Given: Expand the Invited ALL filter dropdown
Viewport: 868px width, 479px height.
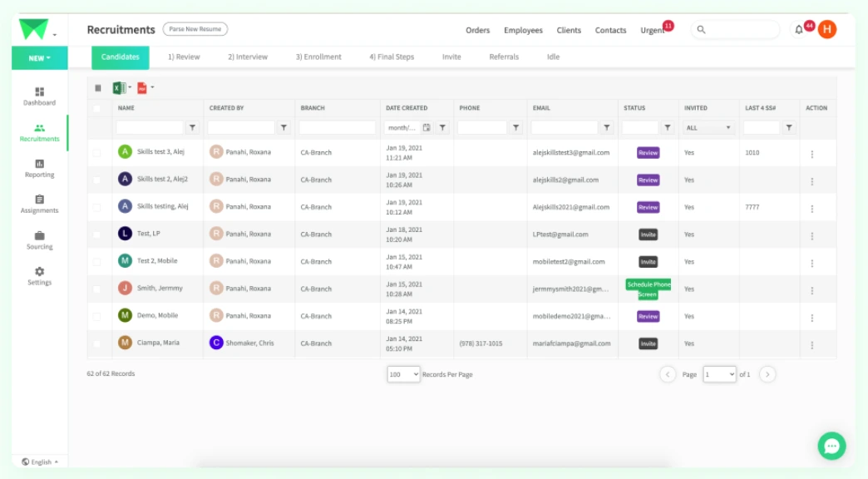Looking at the screenshot, I should tap(708, 128).
